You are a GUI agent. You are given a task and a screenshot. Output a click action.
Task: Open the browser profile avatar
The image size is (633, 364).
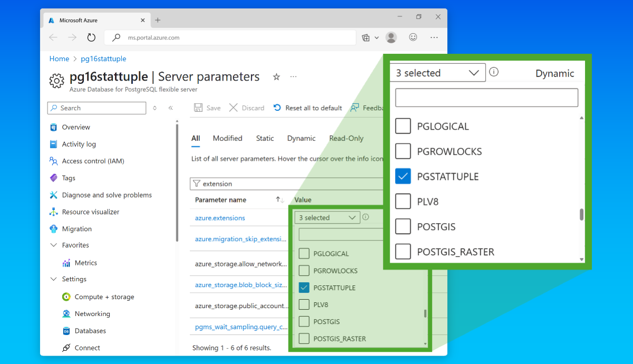coord(391,37)
